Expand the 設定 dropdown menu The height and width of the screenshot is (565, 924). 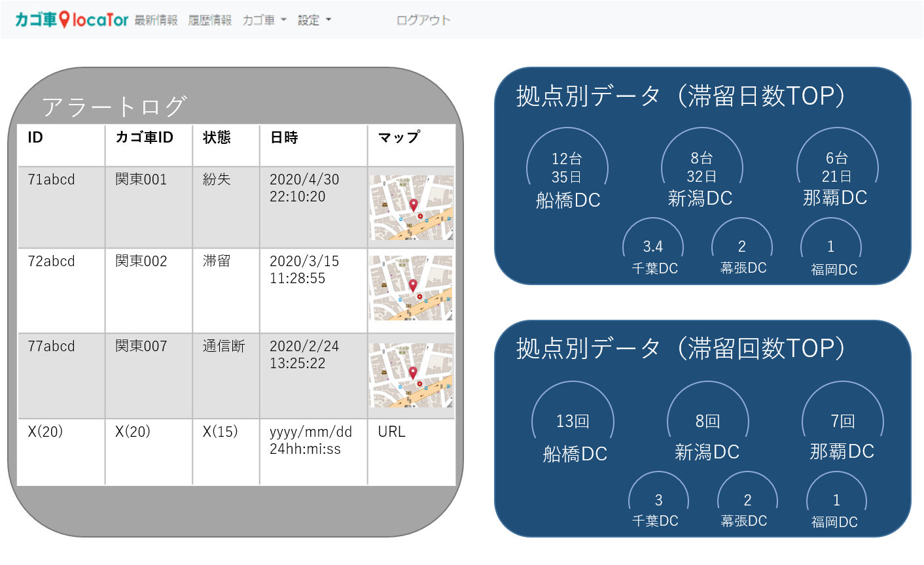[314, 20]
